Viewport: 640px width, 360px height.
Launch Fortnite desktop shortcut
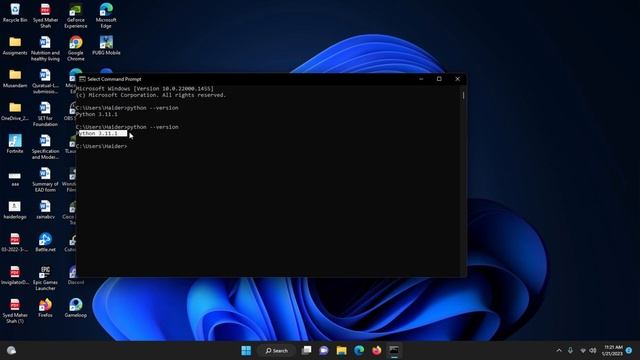click(15, 144)
